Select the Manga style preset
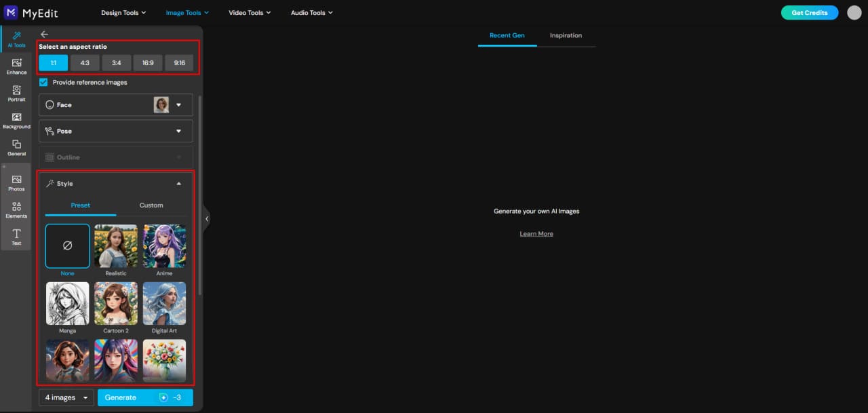Viewport: 868px width, 413px height. click(x=67, y=304)
